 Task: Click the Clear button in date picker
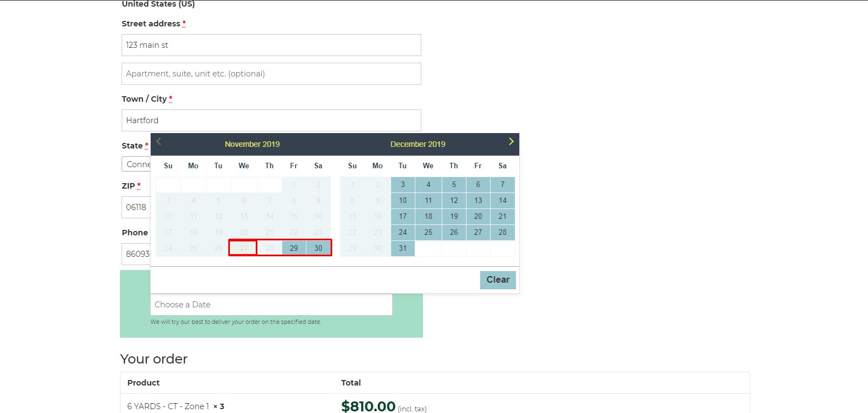click(498, 280)
